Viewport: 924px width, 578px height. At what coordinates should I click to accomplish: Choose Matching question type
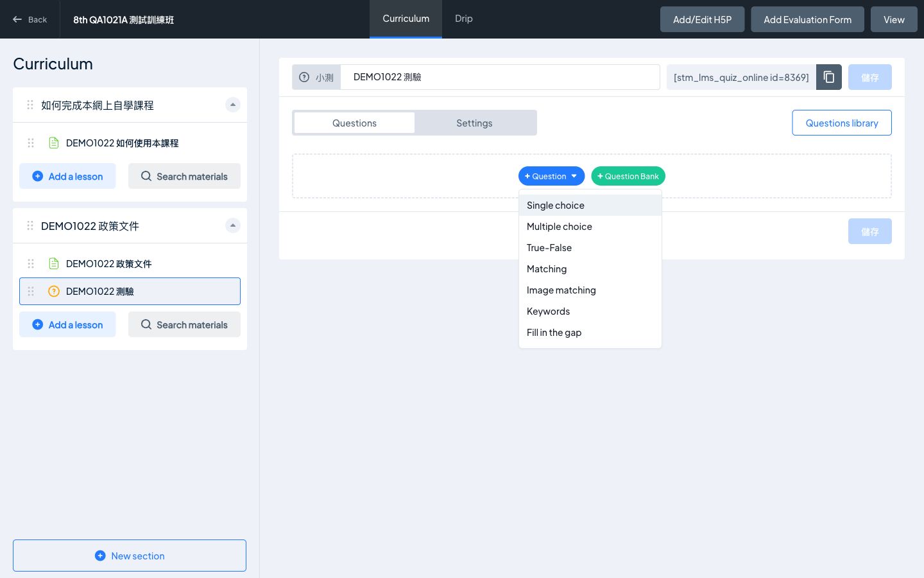pyautogui.click(x=590, y=269)
